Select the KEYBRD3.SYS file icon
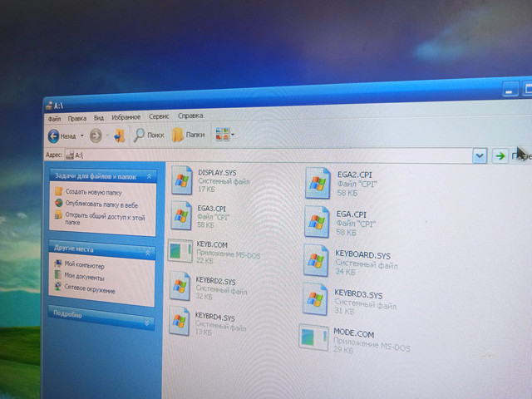532x399 pixels. click(x=315, y=299)
